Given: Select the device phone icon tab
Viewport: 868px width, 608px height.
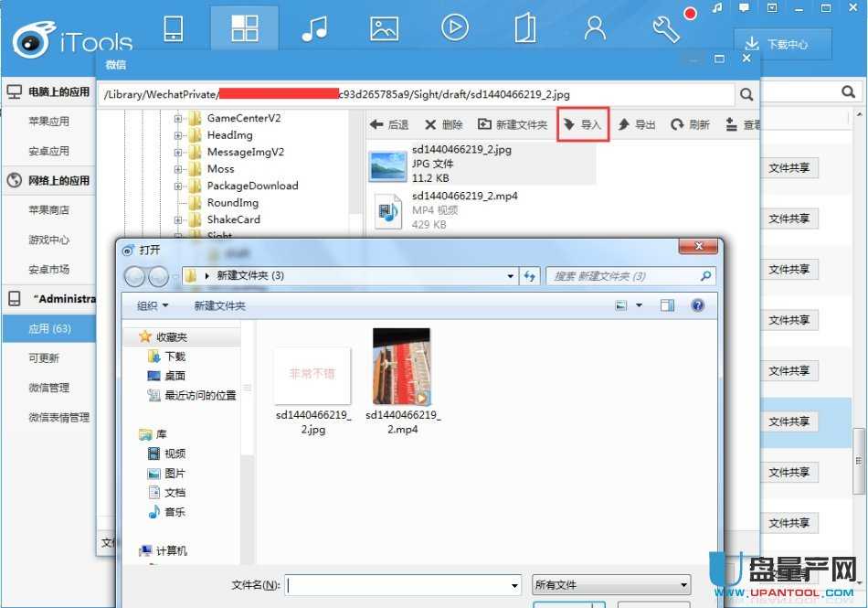Looking at the screenshot, I should [x=174, y=28].
